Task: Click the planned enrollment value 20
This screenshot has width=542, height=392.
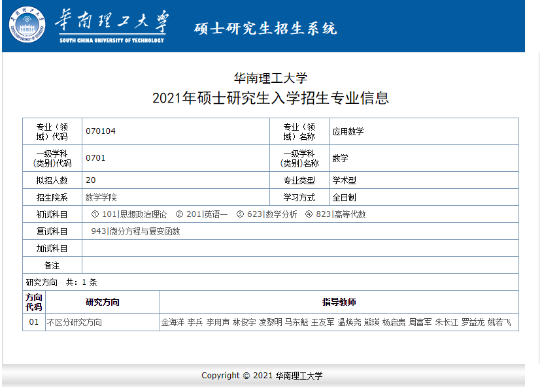Action: [91, 180]
